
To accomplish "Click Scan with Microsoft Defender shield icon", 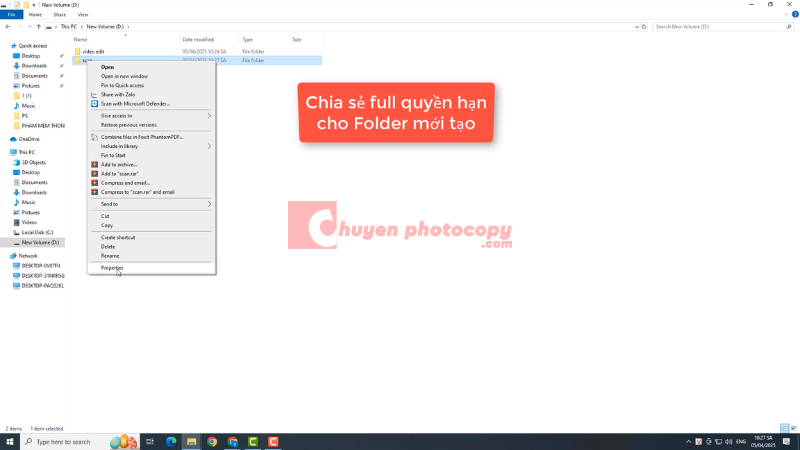I will click(94, 104).
